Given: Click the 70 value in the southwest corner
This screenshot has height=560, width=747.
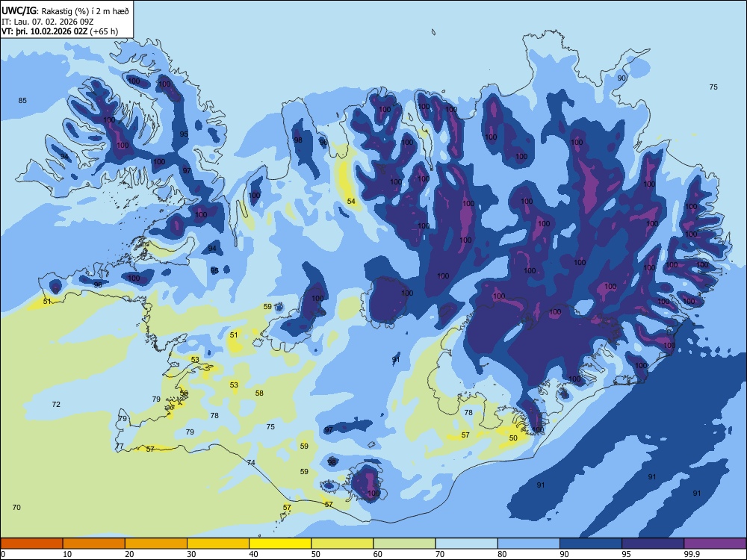Looking at the screenshot, I should [16, 508].
